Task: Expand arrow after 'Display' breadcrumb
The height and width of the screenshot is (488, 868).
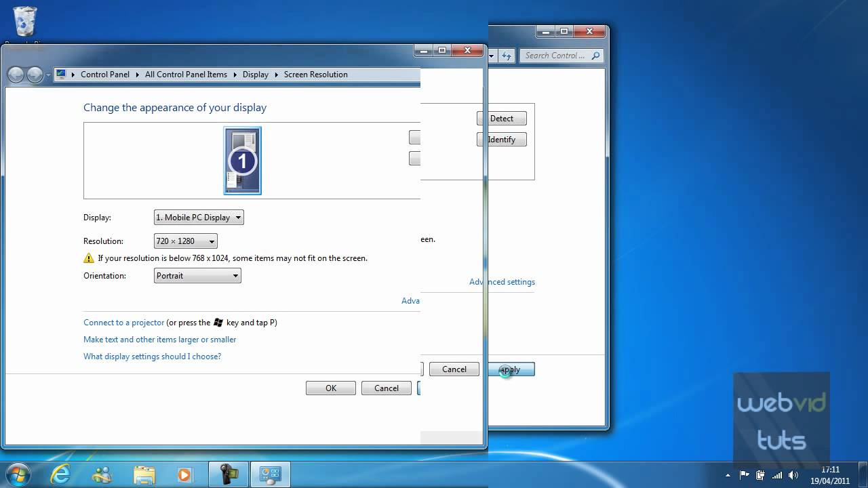Action: 276,75
